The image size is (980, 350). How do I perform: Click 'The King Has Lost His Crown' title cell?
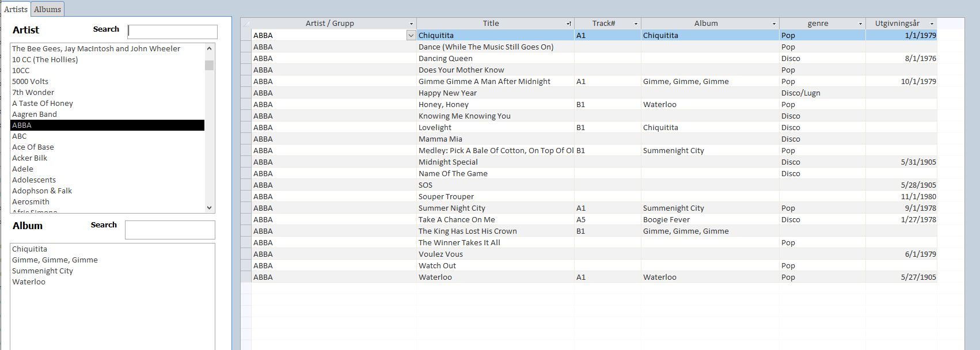point(495,231)
